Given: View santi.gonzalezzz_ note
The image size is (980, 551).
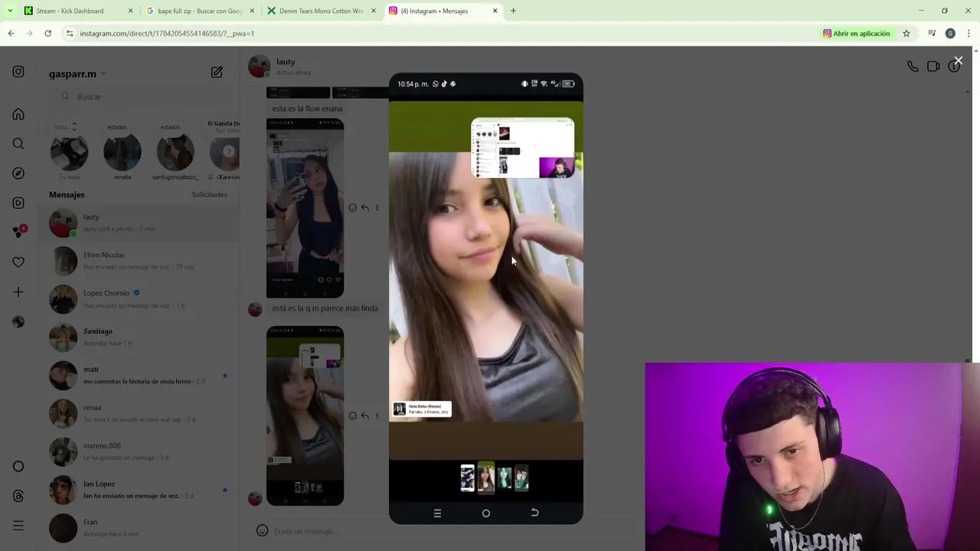Looking at the screenshot, I should point(175,152).
